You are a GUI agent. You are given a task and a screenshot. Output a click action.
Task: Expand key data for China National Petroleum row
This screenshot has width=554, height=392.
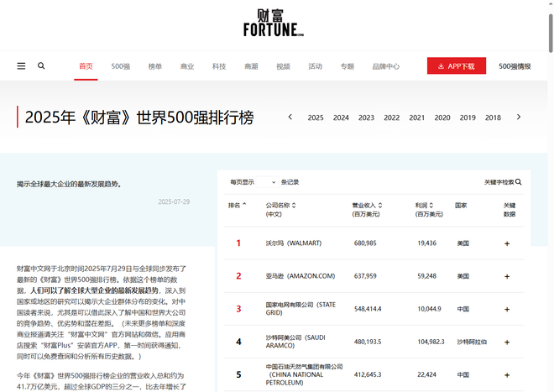[x=507, y=375]
